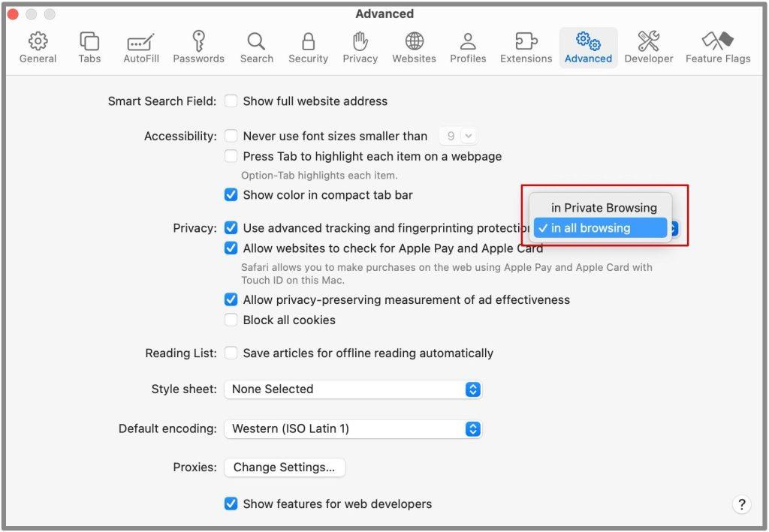The height and width of the screenshot is (532, 769).
Task: Open the minimum font size dropdown
Action: coord(458,136)
